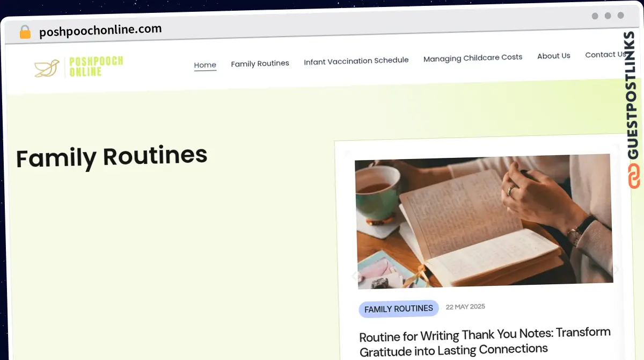Screen dimensions: 644x360
Task: Click the orange padlock icon in address bar
Action: tap(25, 32)
